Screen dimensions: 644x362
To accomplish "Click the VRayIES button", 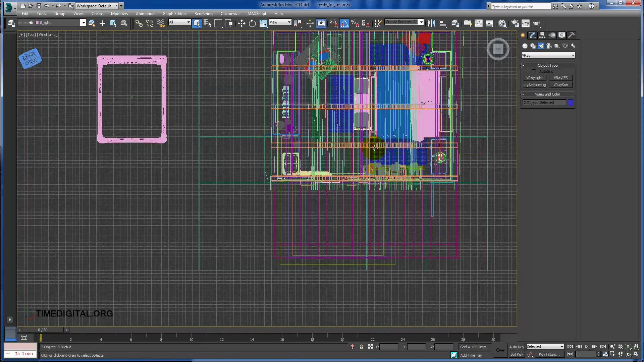I will pos(560,78).
